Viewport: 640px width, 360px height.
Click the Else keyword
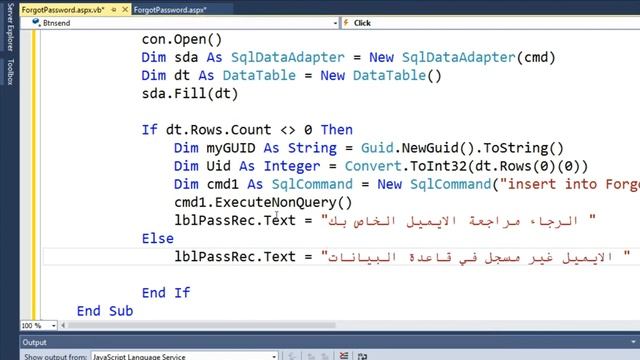pyautogui.click(x=158, y=238)
